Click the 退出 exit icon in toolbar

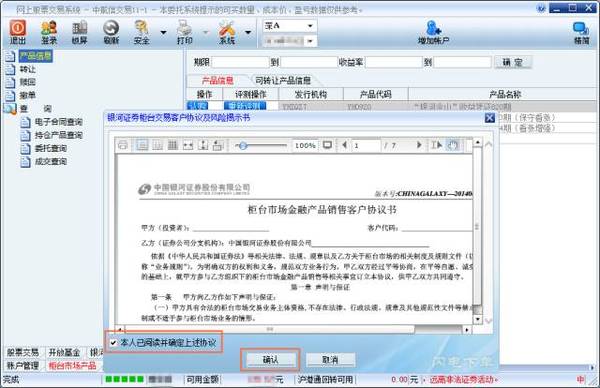18,32
